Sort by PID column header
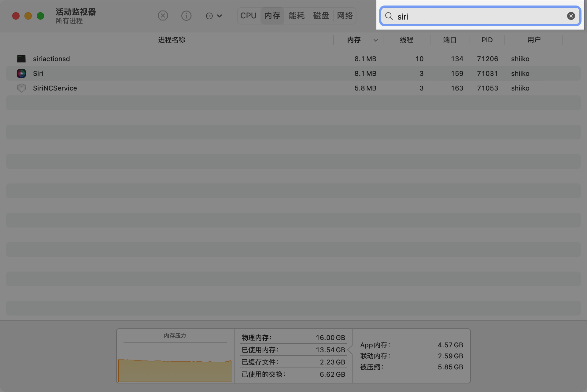The image size is (587, 392). coord(487,40)
